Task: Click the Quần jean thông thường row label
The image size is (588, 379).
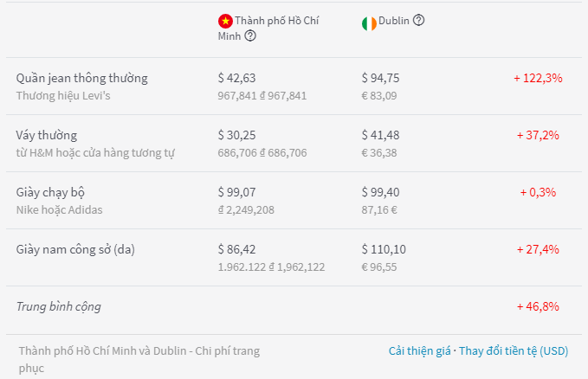Action: [x=81, y=78]
